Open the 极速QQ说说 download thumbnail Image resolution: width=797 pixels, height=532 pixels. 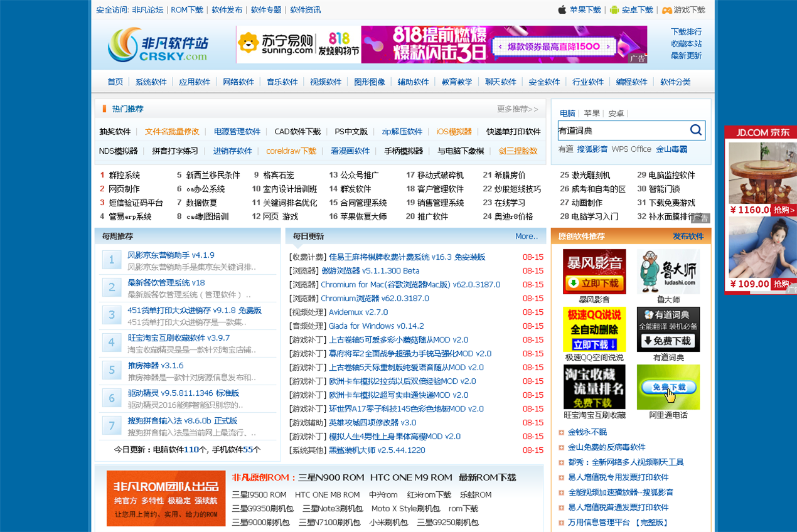(x=594, y=329)
